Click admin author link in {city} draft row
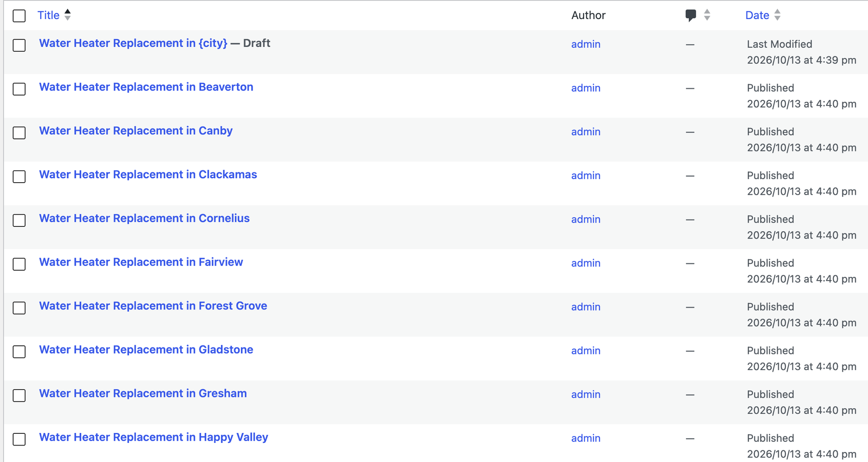Viewport: 868px width, 462px height. click(x=585, y=44)
